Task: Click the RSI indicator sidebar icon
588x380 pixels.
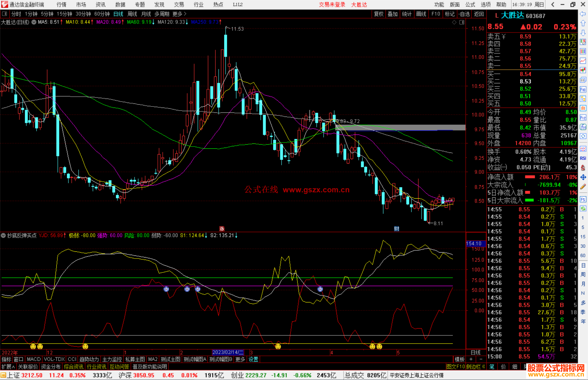Action: click(x=583, y=158)
